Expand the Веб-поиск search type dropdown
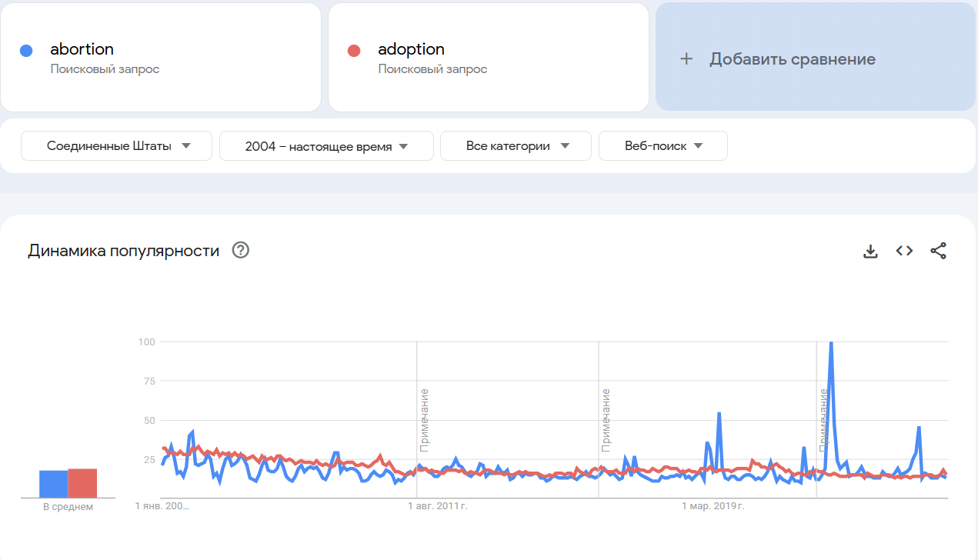The image size is (978, 560). coord(663,146)
